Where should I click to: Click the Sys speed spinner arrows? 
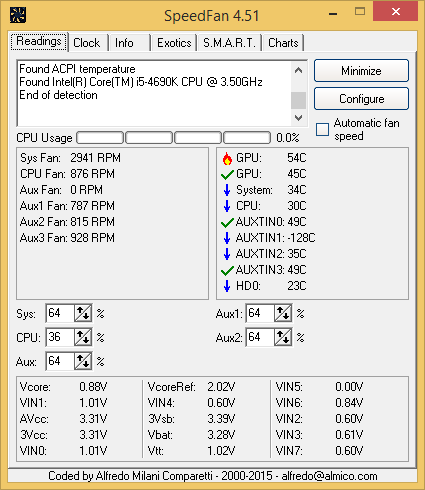click(83, 313)
